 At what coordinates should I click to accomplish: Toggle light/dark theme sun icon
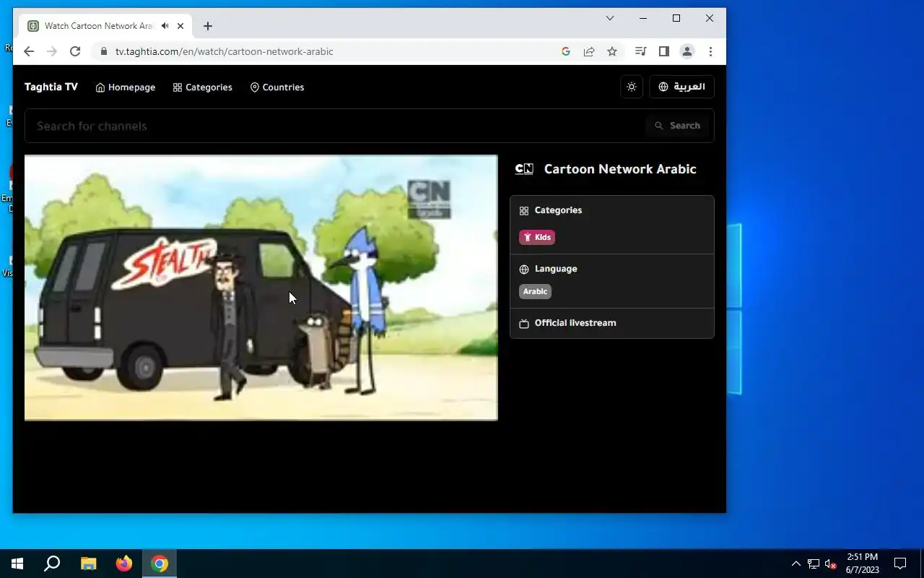[x=632, y=87]
